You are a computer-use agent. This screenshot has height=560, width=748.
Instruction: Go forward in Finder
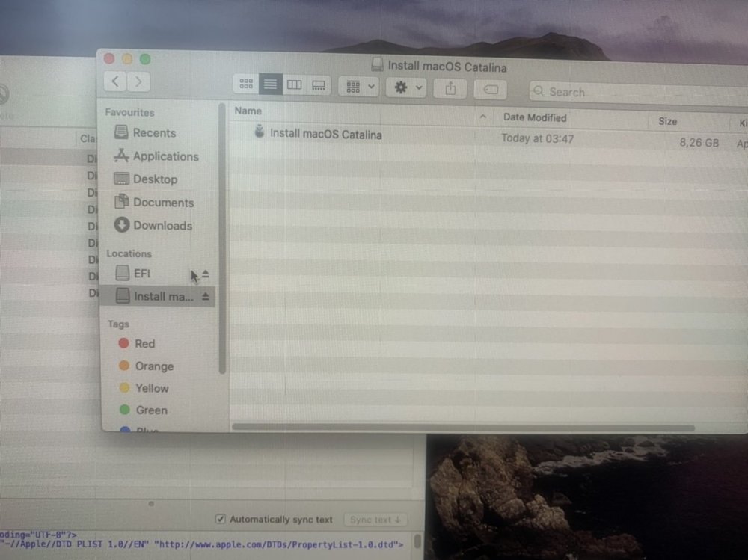coord(138,82)
